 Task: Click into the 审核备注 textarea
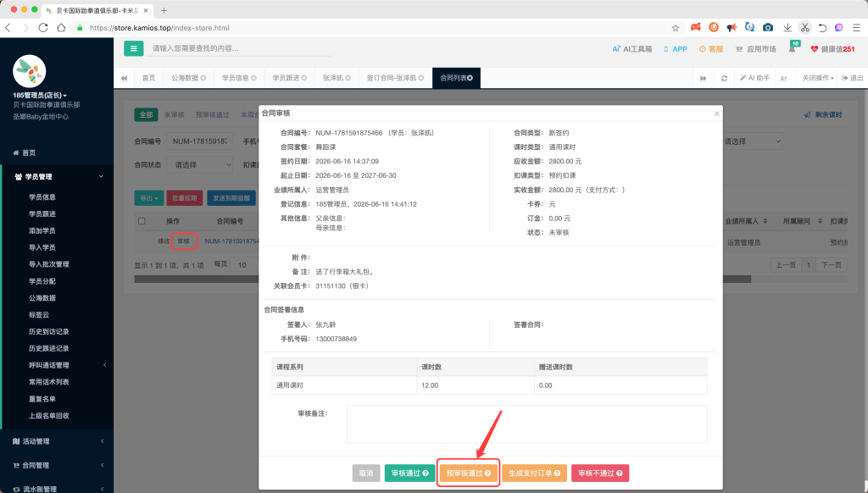[x=527, y=424]
